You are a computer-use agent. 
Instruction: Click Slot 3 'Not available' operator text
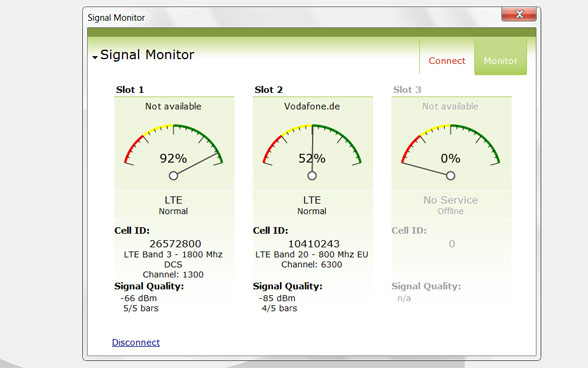click(450, 107)
